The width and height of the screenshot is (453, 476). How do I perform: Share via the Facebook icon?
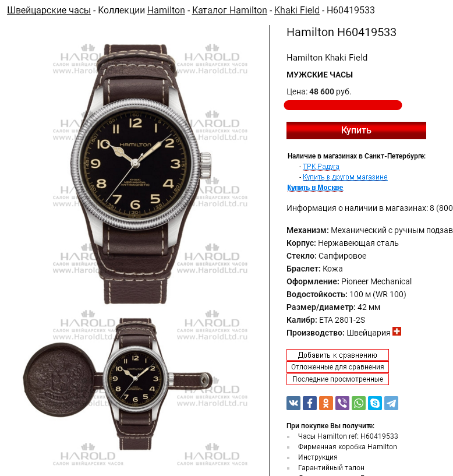tap(310, 403)
